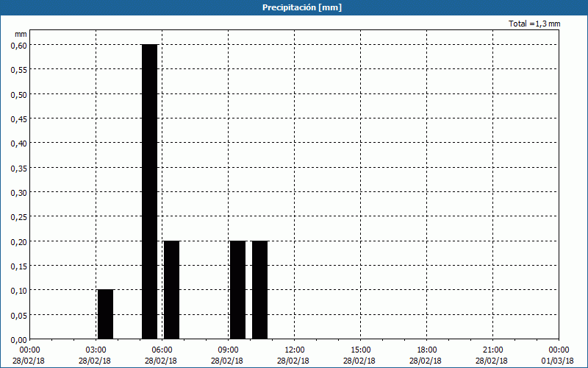Click the mm unit label above the y-axis
Image resolution: width=588 pixels, height=368 pixels.
tap(21, 34)
